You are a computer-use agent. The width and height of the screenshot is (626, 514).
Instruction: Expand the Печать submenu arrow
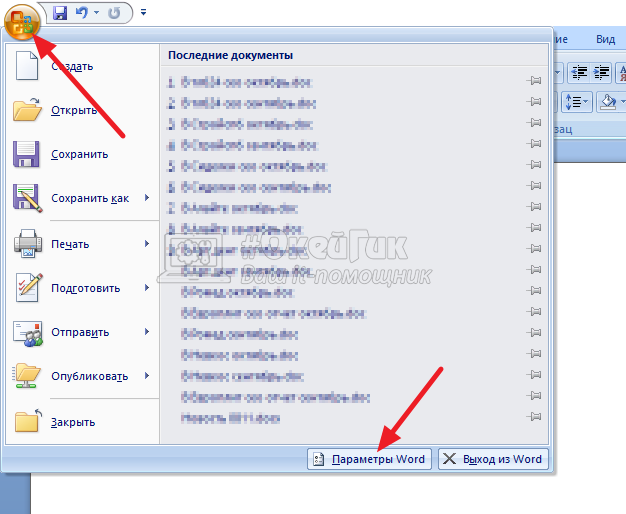(147, 244)
